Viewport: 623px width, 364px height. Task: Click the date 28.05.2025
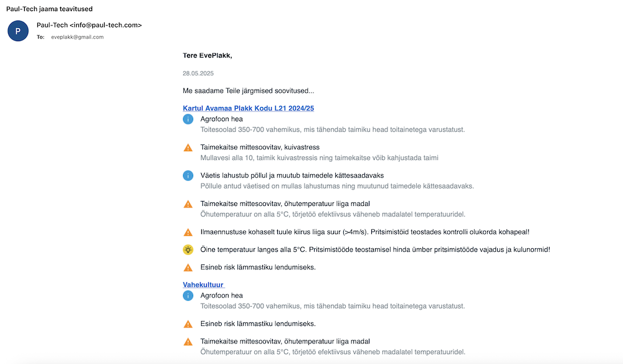198,73
